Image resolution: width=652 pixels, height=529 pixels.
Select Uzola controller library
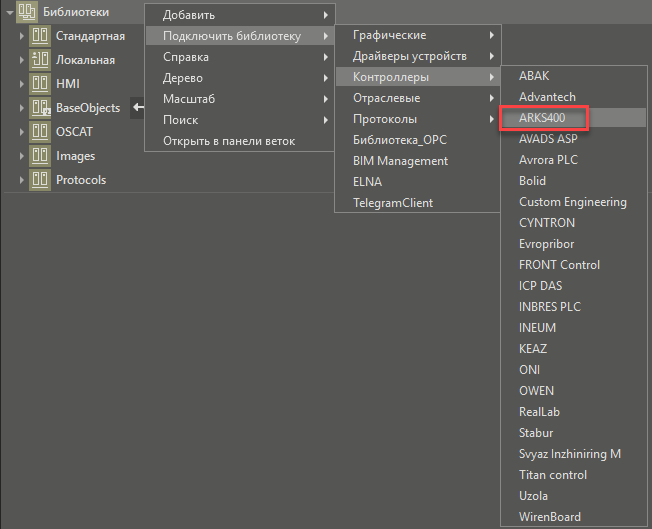click(574, 496)
